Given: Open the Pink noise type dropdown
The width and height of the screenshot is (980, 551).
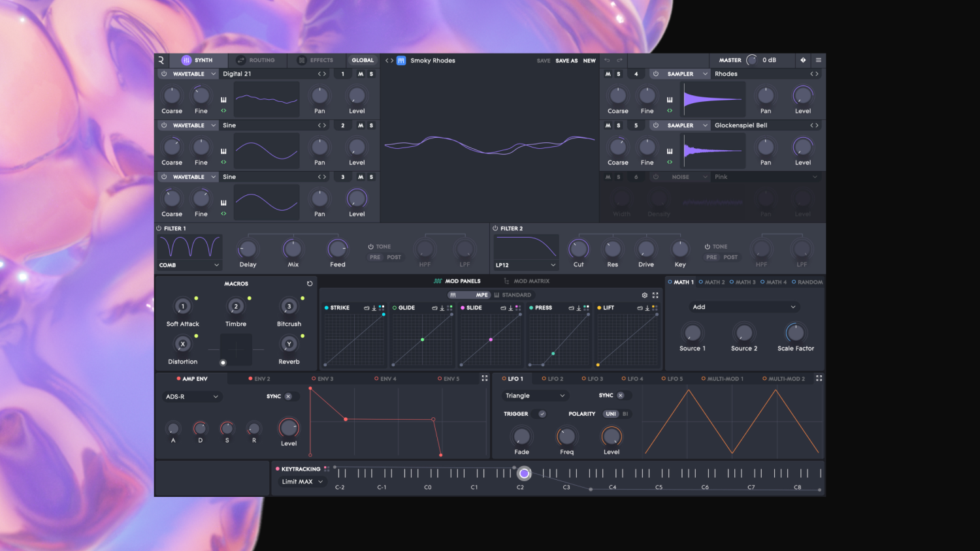Looking at the screenshot, I should pos(766,177).
